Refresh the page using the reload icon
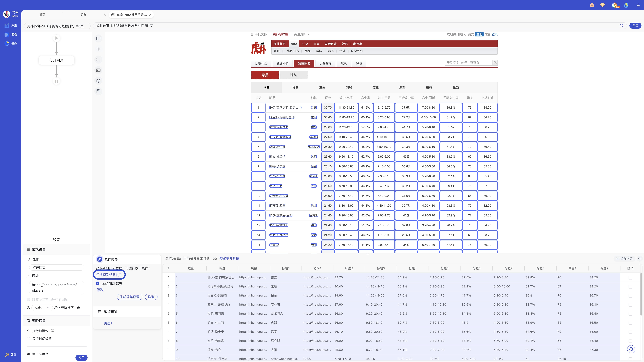The width and height of the screenshot is (644, 362). (x=621, y=26)
